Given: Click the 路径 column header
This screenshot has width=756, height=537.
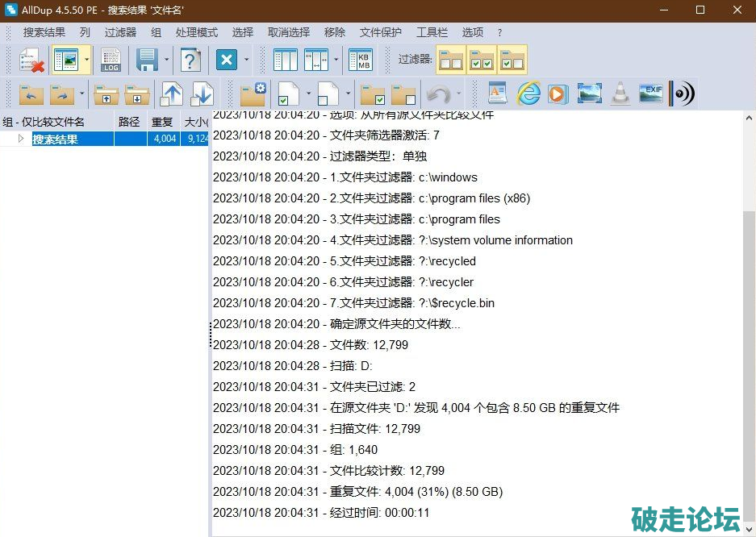Looking at the screenshot, I should pos(129,123).
